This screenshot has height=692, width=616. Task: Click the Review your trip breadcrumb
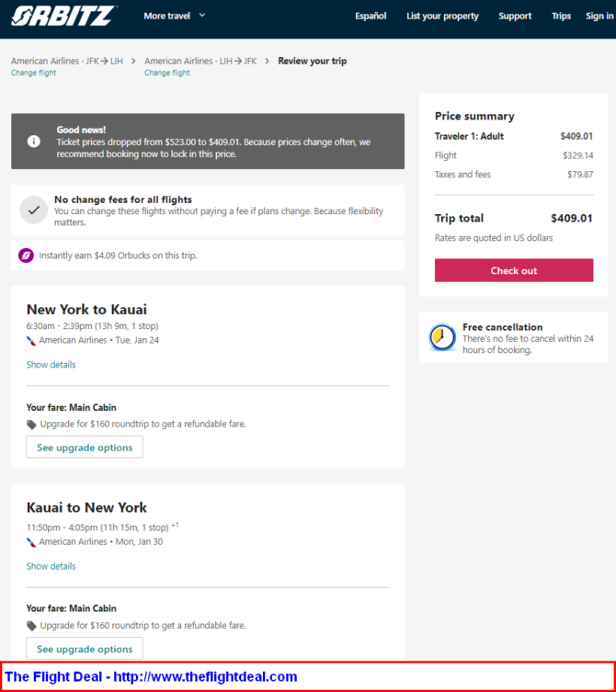[x=313, y=61]
